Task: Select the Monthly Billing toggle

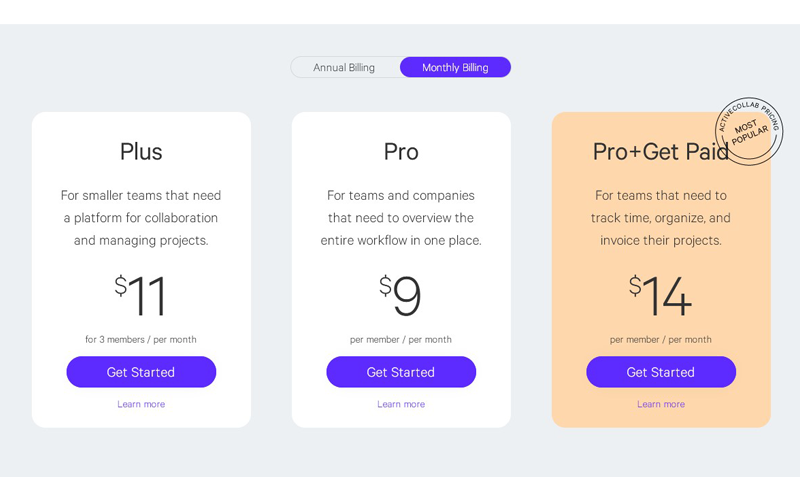Action: coord(455,67)
